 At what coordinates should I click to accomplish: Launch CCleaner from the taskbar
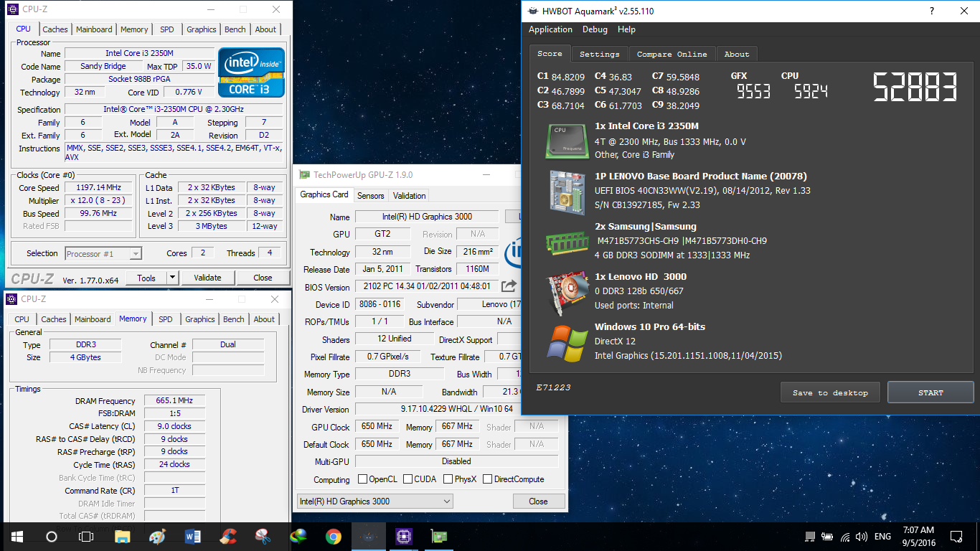(228, 536)
